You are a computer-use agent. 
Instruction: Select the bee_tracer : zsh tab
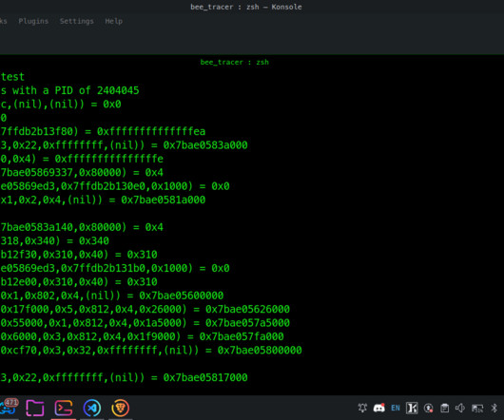tap(235, 62)
